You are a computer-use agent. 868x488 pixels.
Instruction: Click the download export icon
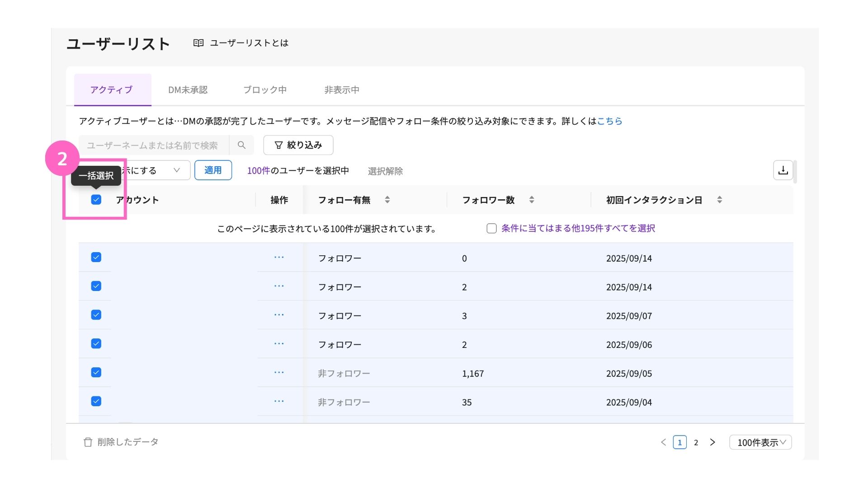(783, 170)
